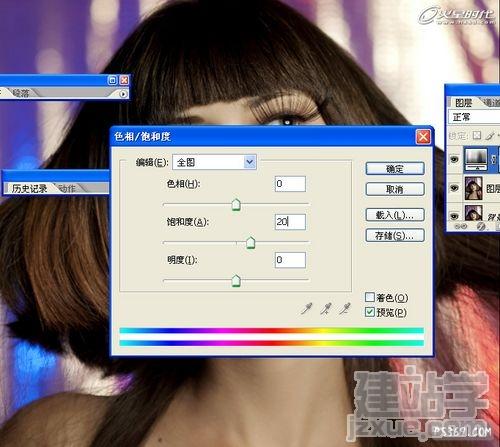
Task: Click the 确定 button
Action: 395,169
